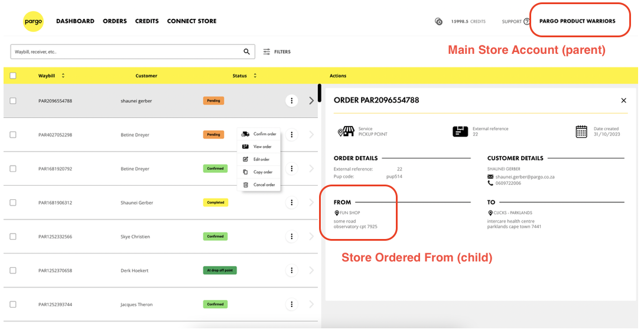Click customer name Skye Christien

pyautogui.click(x=135, y=237)
